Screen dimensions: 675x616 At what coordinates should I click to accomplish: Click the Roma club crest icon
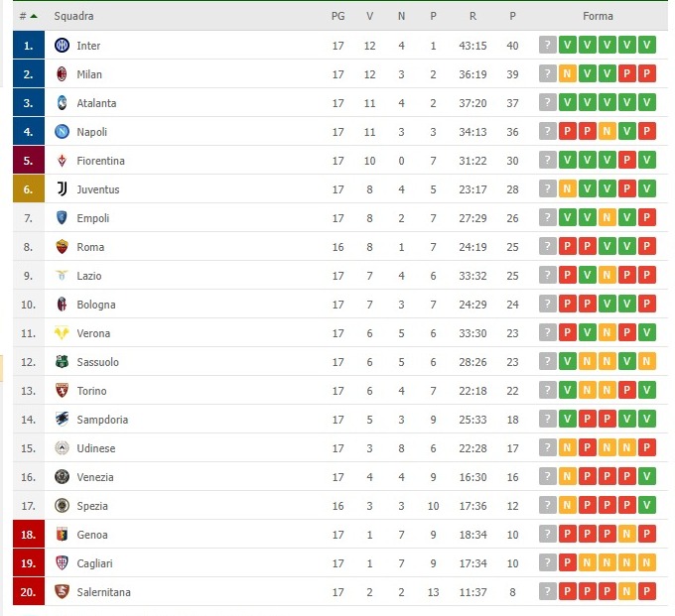62,247
